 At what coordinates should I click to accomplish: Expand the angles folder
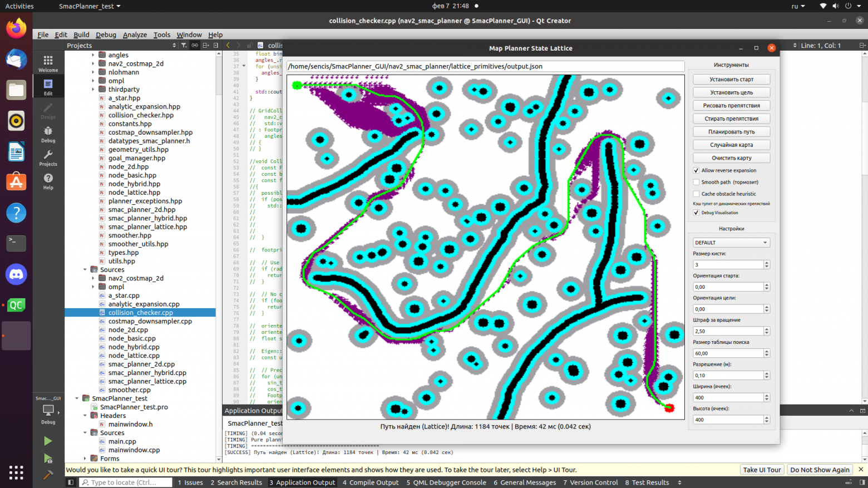click(x=93, y=55)
